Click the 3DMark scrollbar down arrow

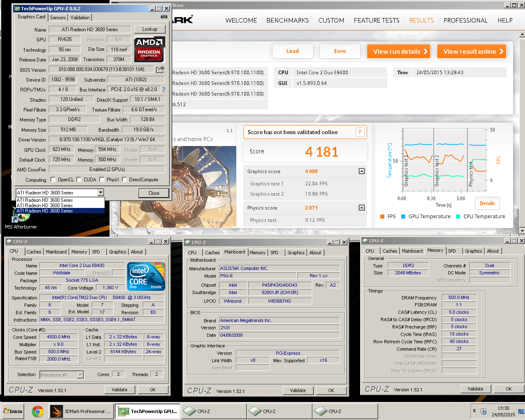point(522,231)
